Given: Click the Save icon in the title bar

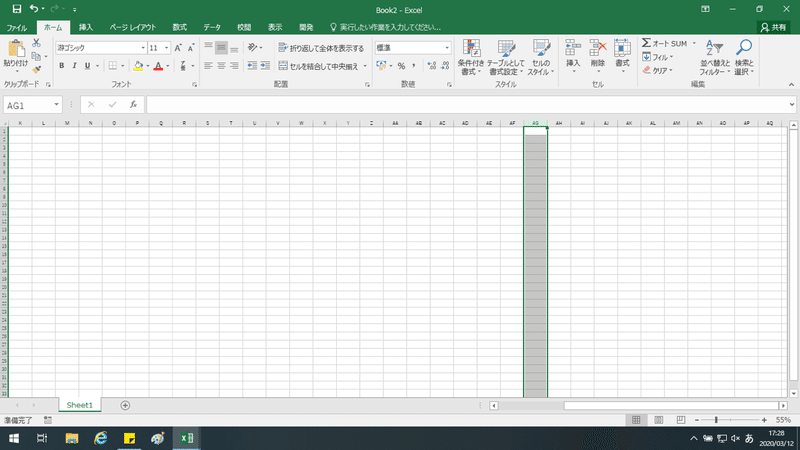Looking at the screenshot, I should pyautogui.click(x=17, y=9).
